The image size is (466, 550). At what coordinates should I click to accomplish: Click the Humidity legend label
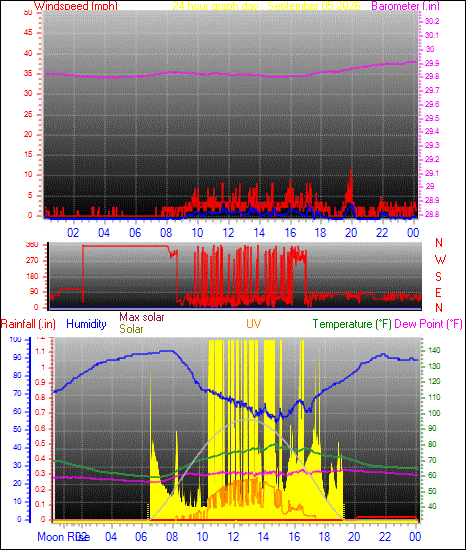86,324
